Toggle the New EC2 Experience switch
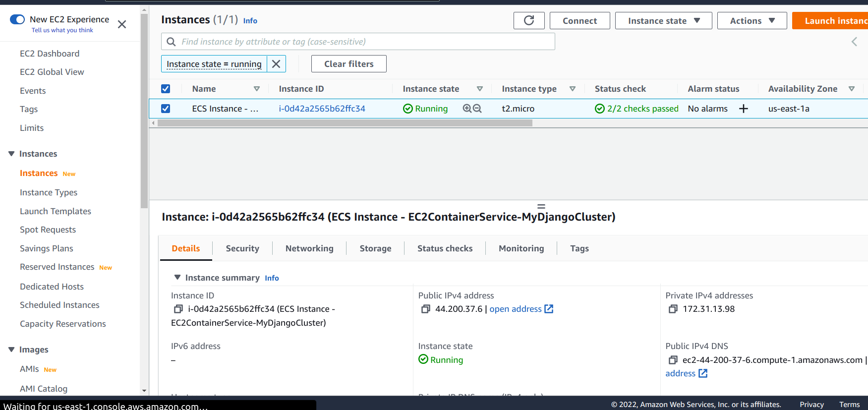The width and height of the screenshot is (868, 410). point(17,19)
